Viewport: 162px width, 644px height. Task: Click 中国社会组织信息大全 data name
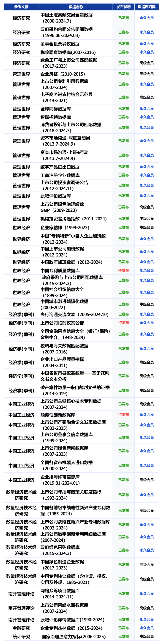pyautogui.click(x=62, y=293)
